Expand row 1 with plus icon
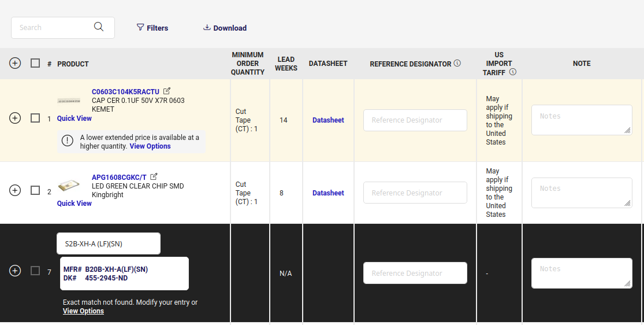The width and height of the screenshot is (644, 325). point(15,118)
